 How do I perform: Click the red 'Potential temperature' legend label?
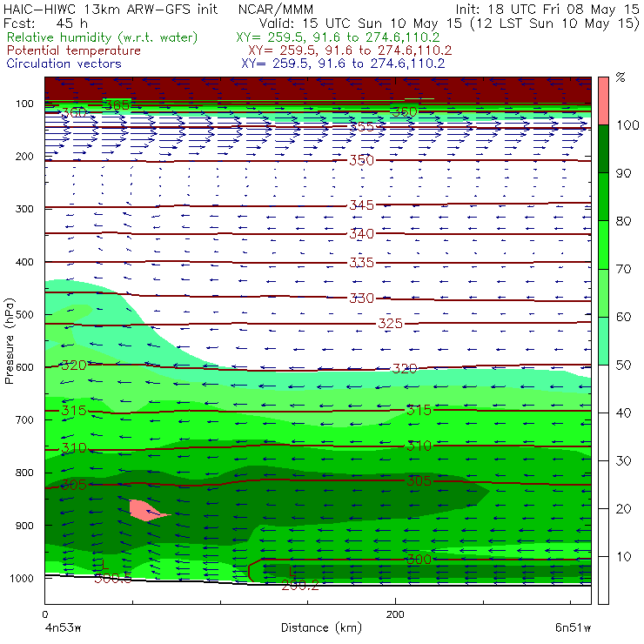coord(74,50)
